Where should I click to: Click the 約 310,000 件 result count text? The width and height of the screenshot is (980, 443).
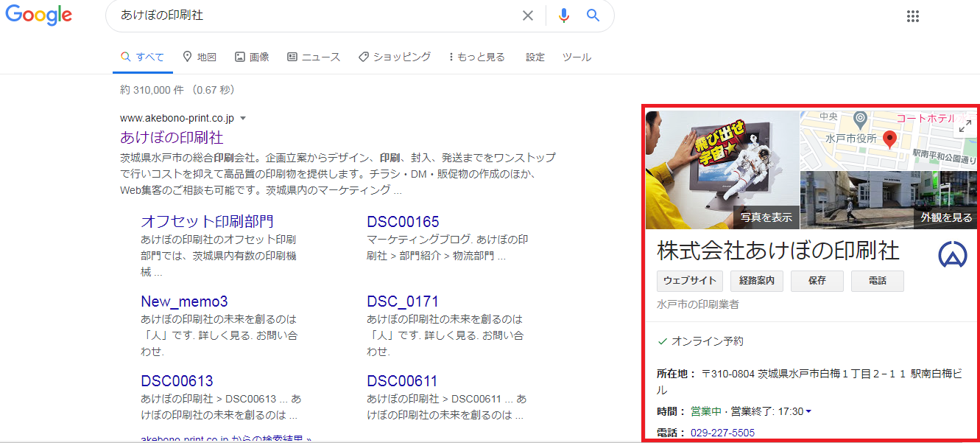(x=152, y=90)
